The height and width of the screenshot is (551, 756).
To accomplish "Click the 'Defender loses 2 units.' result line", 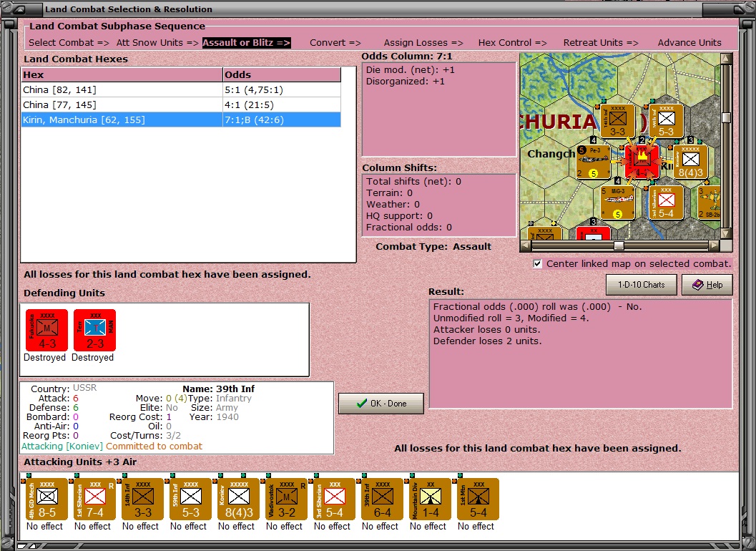I will [x=488, y=341].
